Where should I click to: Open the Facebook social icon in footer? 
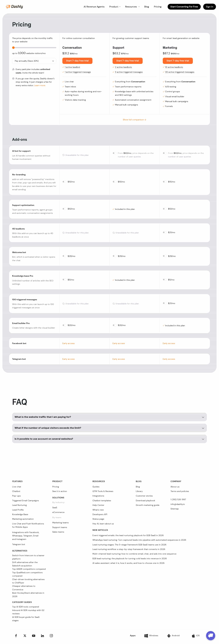[x=16, y=635]
